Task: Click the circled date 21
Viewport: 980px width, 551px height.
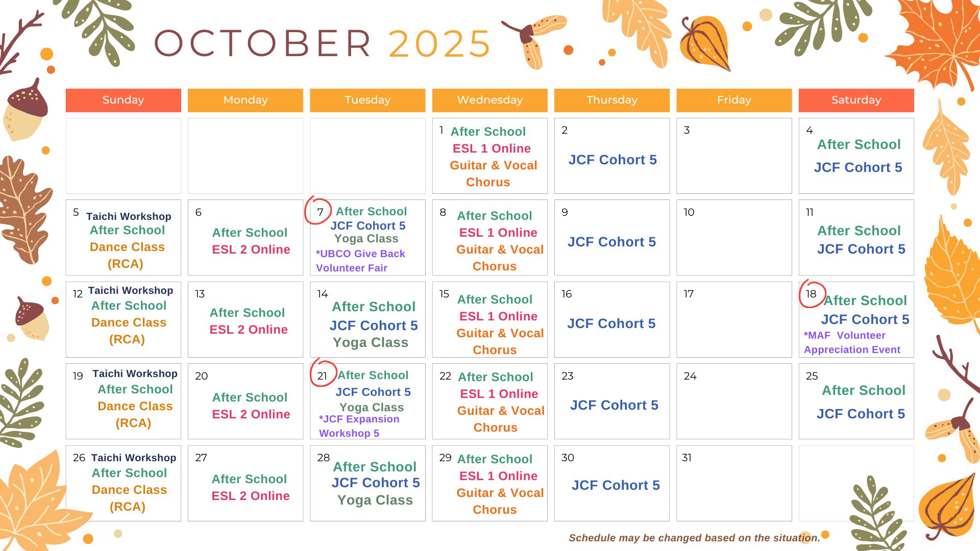Action: [322, 376]
